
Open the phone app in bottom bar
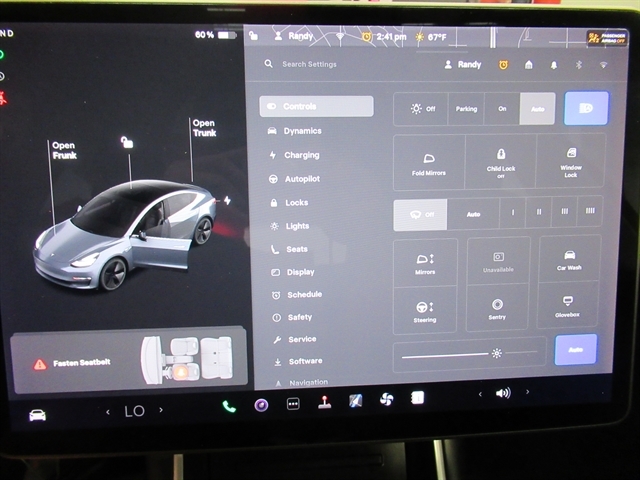[x=229, y=406]
